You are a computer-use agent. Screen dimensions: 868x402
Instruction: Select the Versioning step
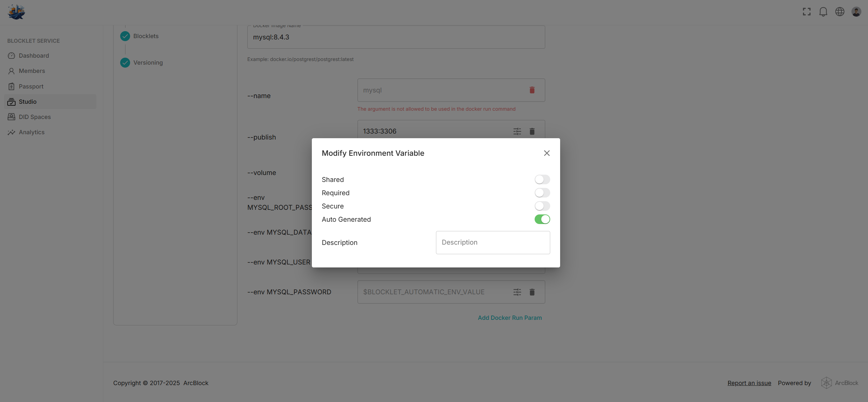(148, 63)
